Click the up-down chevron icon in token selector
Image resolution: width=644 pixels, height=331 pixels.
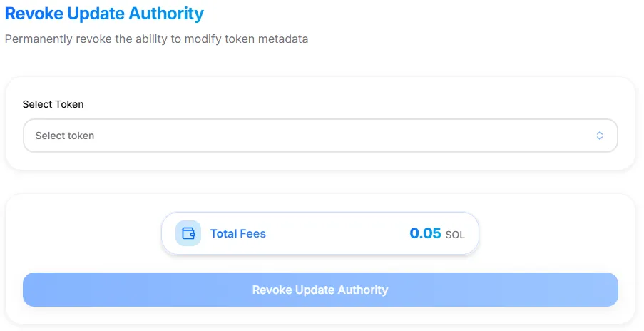(x=600, y=136)
